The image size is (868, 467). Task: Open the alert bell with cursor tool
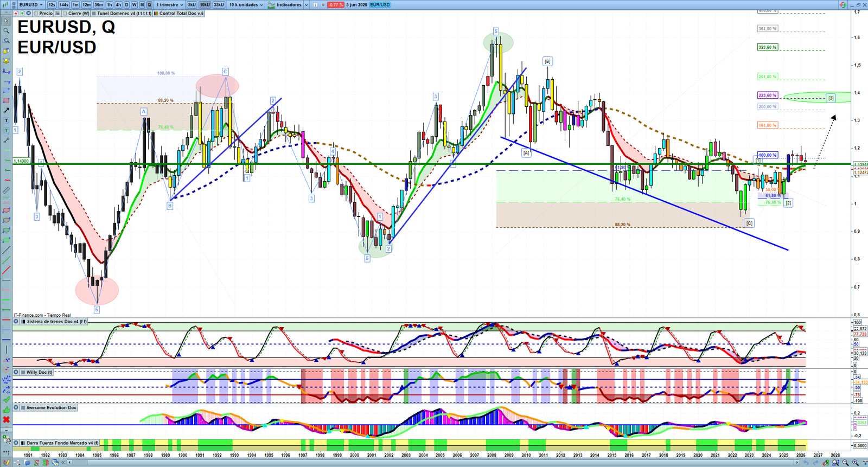[x=6, y=50]
